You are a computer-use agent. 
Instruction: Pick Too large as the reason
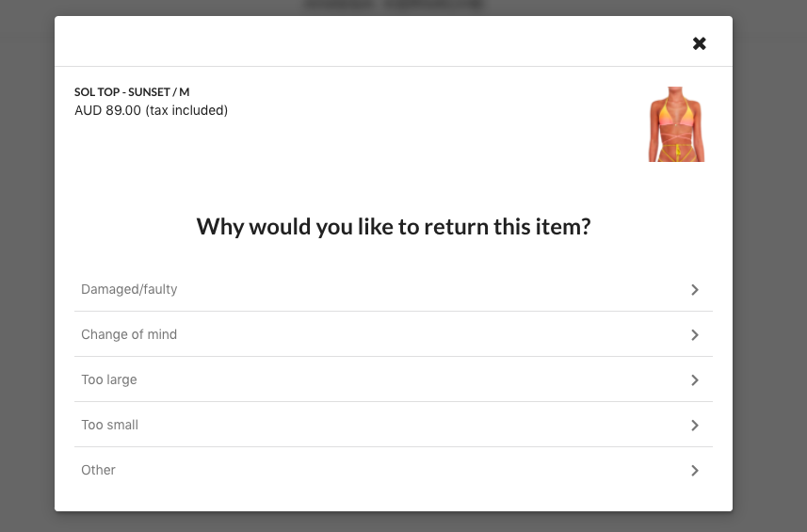point(394,379)
